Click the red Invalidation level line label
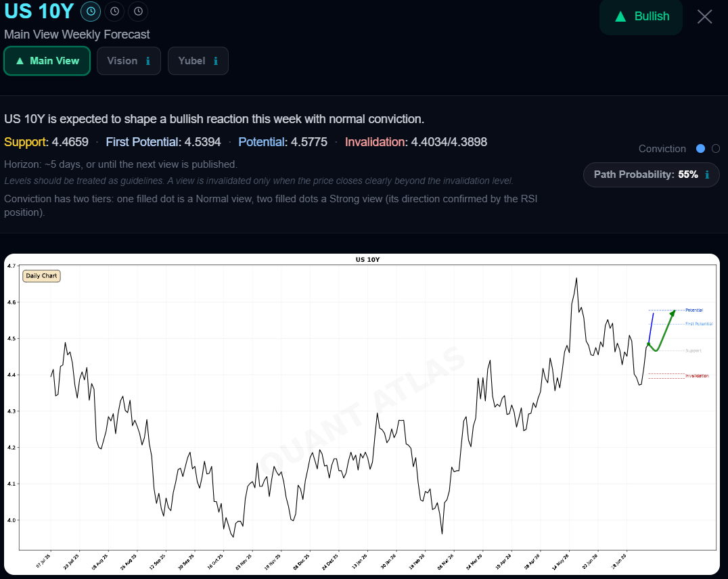 tap(697, 375)
